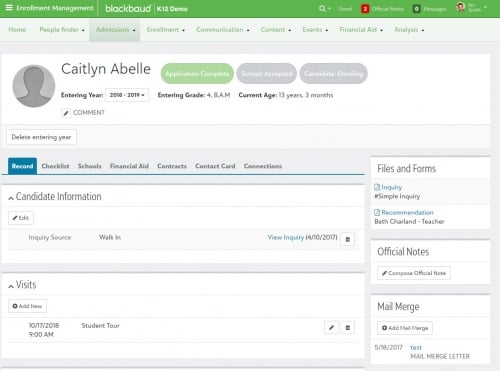Viewport: 500px width, 371px height.
Task: Click Caitlyn Abelle's profile photo placeholder
Action: (x=34, y=86)
